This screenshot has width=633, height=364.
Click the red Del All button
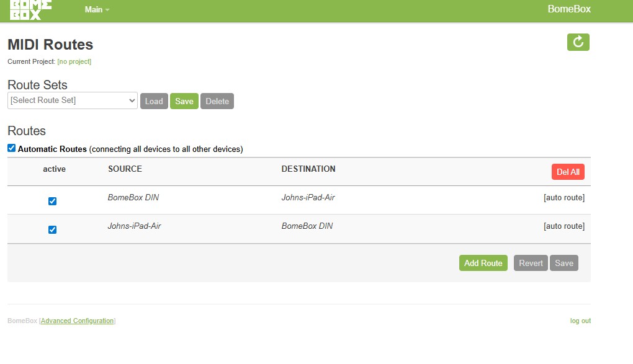point(568,172)
